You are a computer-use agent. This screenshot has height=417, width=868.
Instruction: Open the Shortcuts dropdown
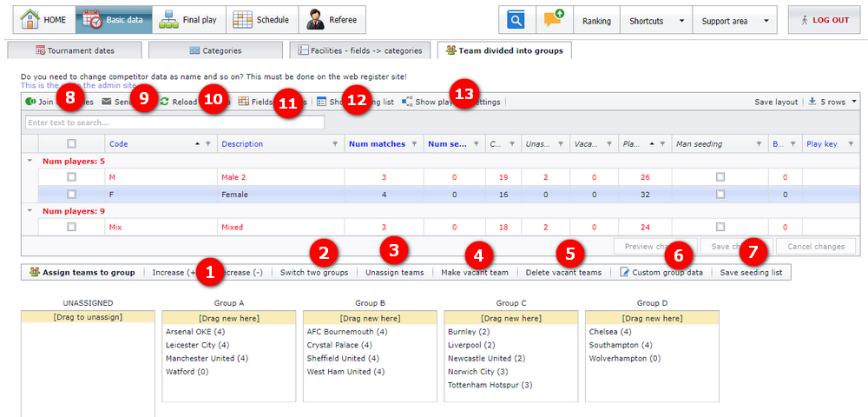click(656, 21)
